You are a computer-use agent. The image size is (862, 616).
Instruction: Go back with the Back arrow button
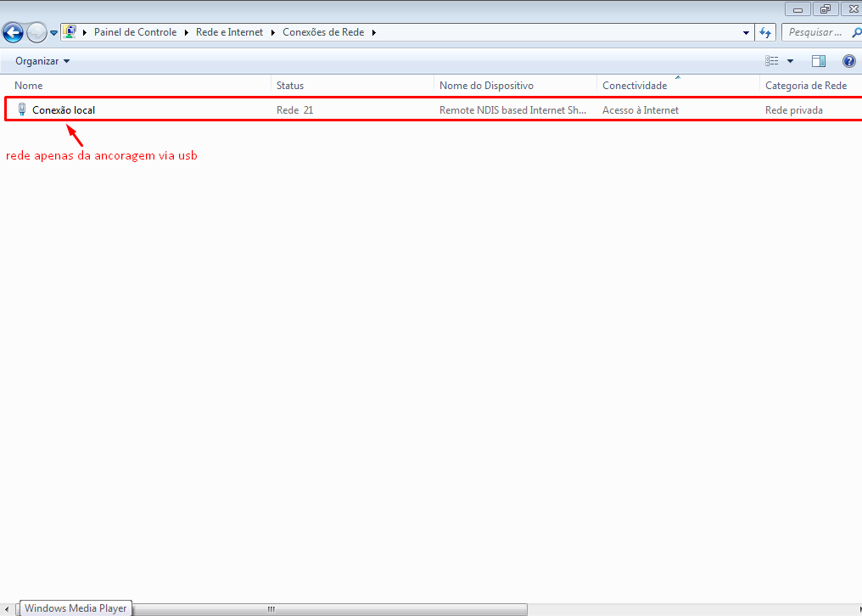pyautogui.click(x=14, y=32)
